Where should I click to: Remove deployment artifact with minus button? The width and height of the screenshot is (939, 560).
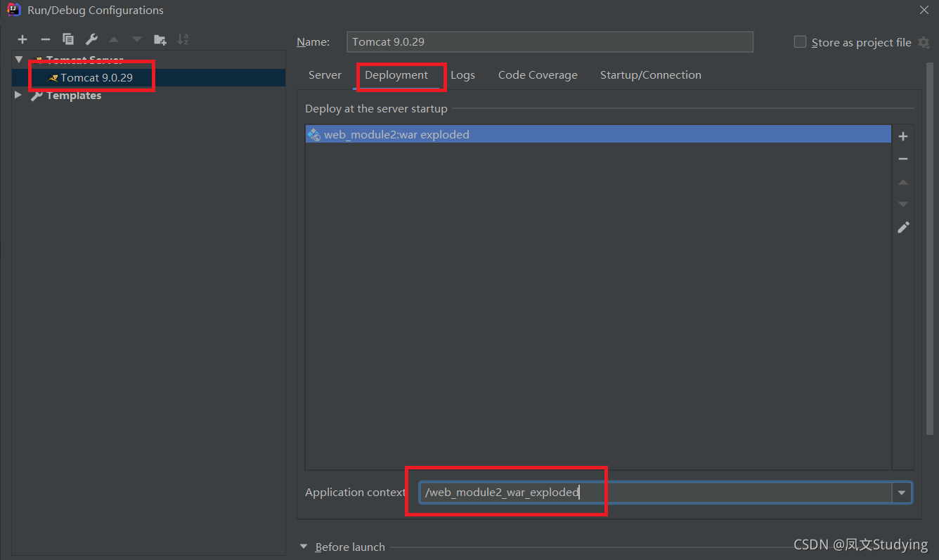903,159
